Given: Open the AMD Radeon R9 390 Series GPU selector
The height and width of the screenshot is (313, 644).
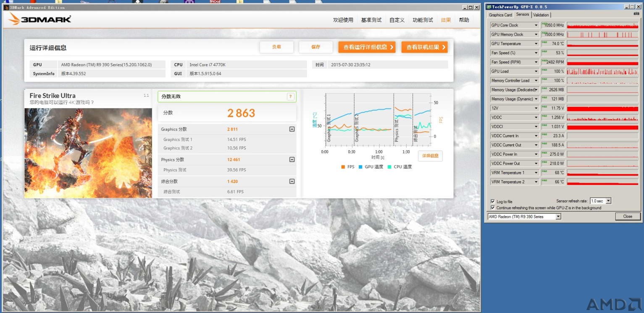Looking at the screenshot, I should pos(558,217).
